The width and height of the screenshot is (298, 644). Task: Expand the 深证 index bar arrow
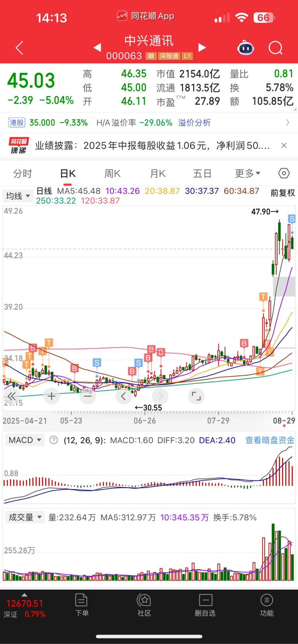pyautogui.click(x=24, y=595)
